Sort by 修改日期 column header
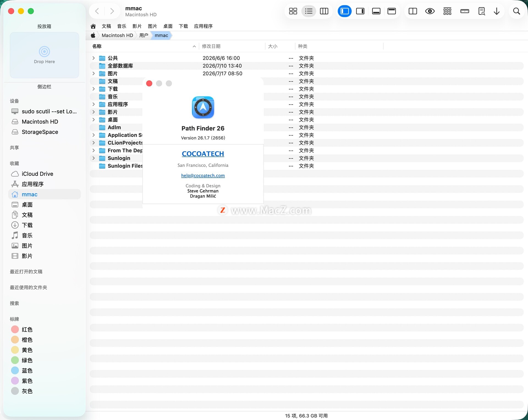This screenshot has width=528, height=420. [232, 46]
